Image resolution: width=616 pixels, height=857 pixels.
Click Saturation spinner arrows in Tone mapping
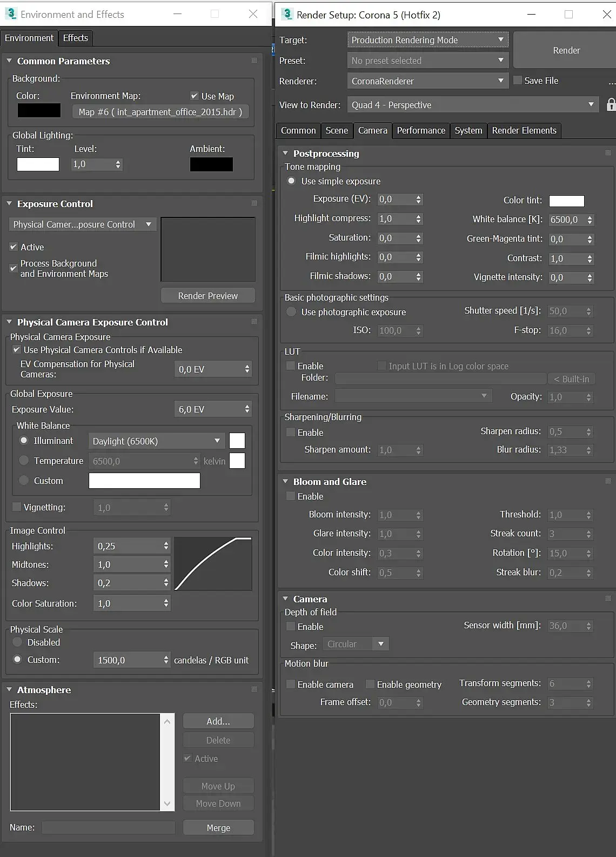point(418,238)
